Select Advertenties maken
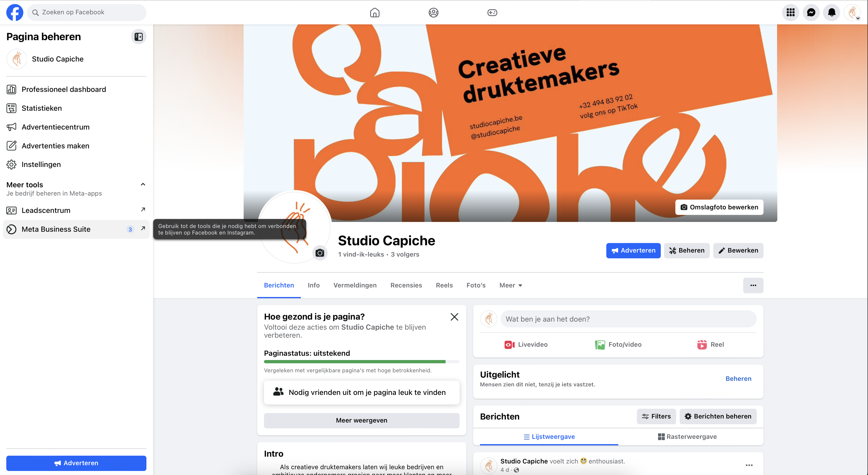 pos(76,146)
